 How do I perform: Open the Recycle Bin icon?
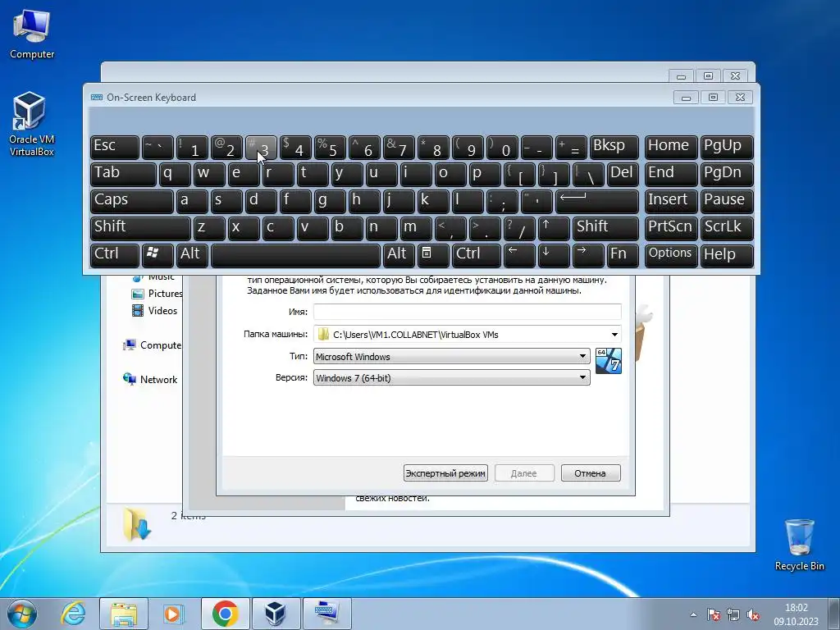[x=799, y=545]
